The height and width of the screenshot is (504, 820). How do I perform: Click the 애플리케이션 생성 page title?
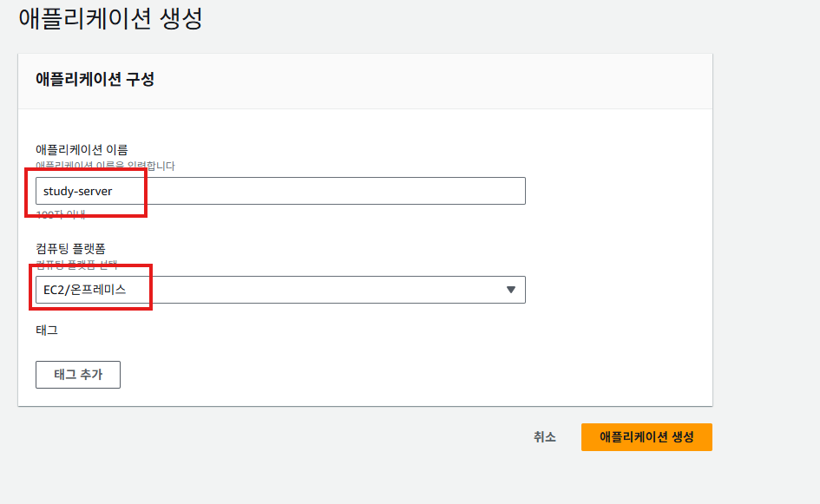pyautogui.click(x=110, y=18)
